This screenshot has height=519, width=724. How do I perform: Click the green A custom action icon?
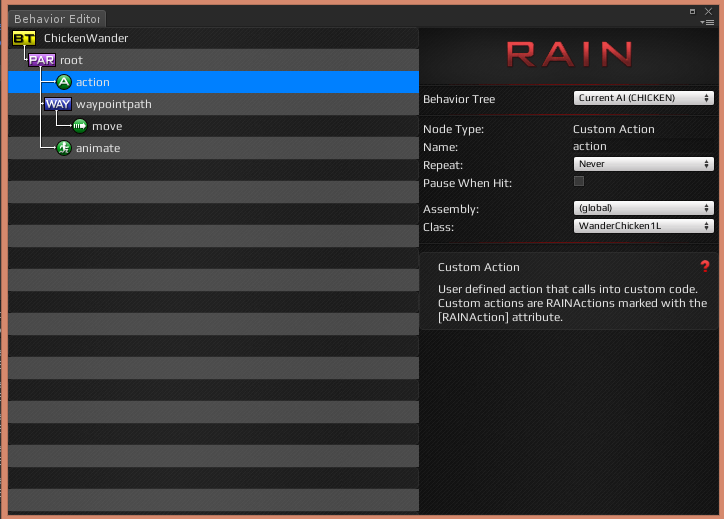click(x=64, y=82)
